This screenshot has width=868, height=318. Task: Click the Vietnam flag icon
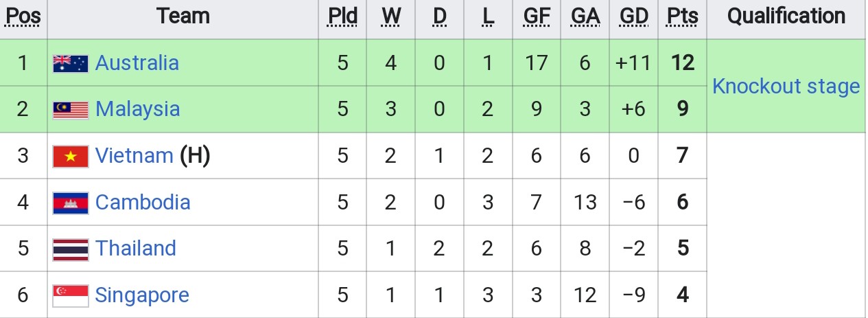point(71,156)
